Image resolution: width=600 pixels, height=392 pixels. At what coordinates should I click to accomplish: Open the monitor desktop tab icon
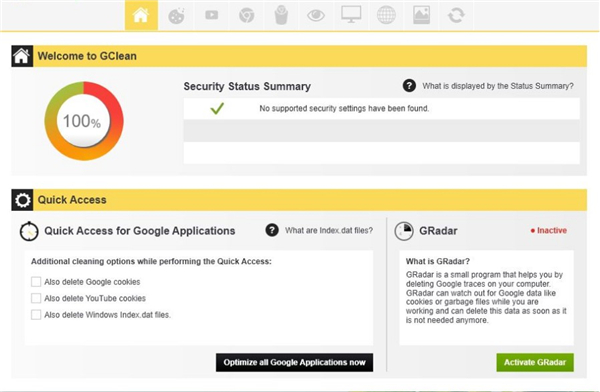351,15
